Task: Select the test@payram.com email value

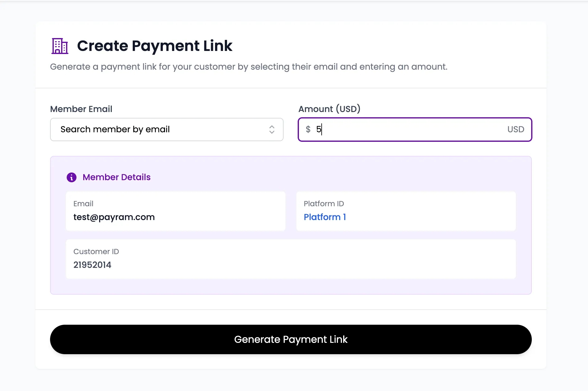Action: point(114,217)
